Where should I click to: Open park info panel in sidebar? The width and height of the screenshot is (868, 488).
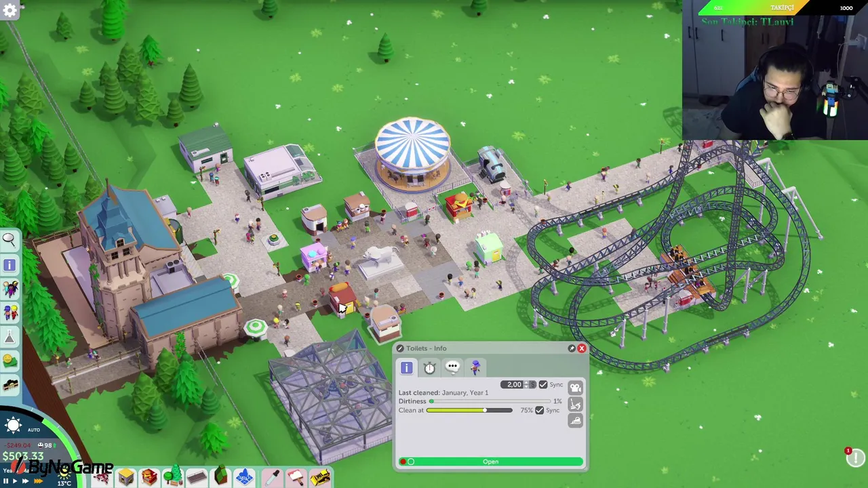tap(9, 265)
